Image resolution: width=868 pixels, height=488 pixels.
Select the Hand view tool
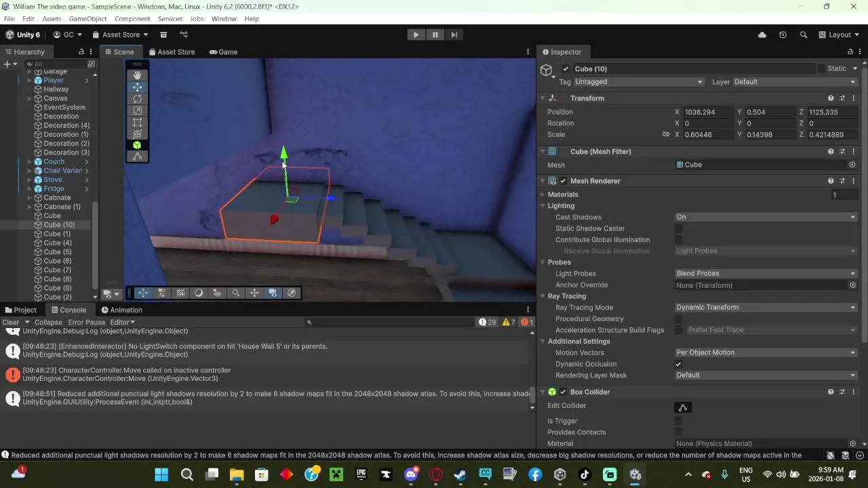tap(137, 75)
